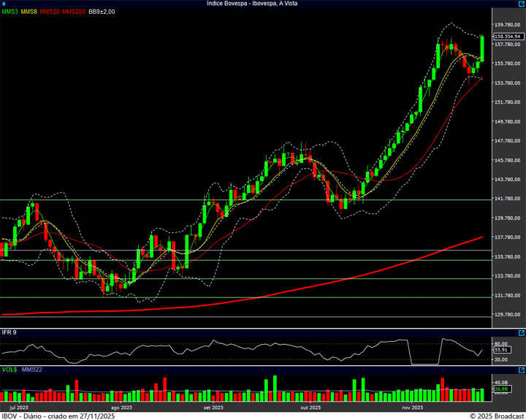The width and height of the screenshot is (526, 420).
Task: Click the 'jul 2025' date axis label
Action: click(x=18, y=407)
